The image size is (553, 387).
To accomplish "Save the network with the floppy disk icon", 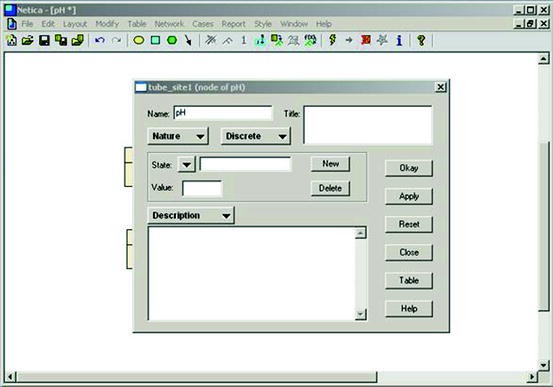I will click(x=44, y=40).
